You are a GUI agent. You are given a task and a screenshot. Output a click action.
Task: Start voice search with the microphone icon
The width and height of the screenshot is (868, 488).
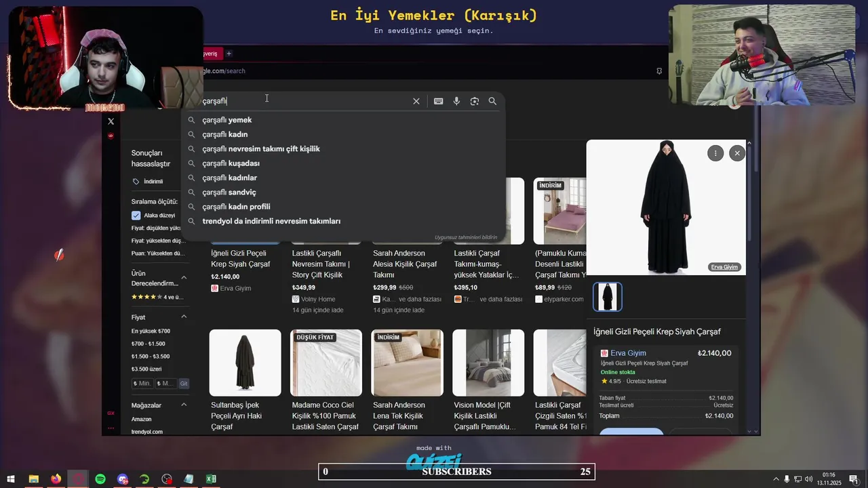[456, 101]
